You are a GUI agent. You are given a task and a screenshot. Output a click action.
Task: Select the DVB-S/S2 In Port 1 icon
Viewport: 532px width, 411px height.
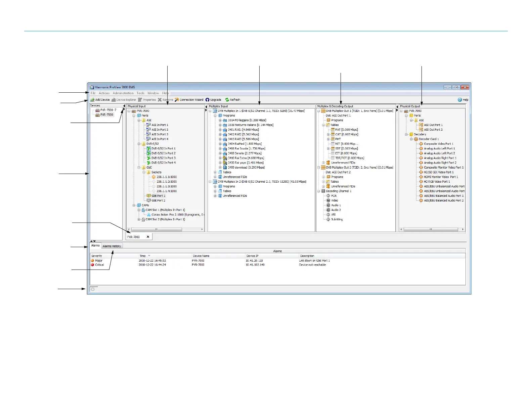pyautogui.click(x=148, y=148)
